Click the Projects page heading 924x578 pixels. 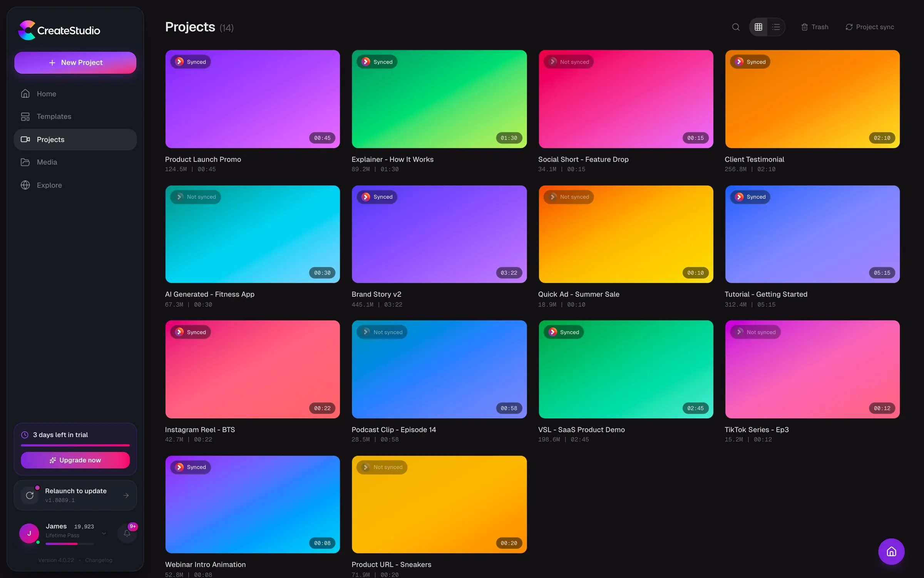tap(190, 27)
